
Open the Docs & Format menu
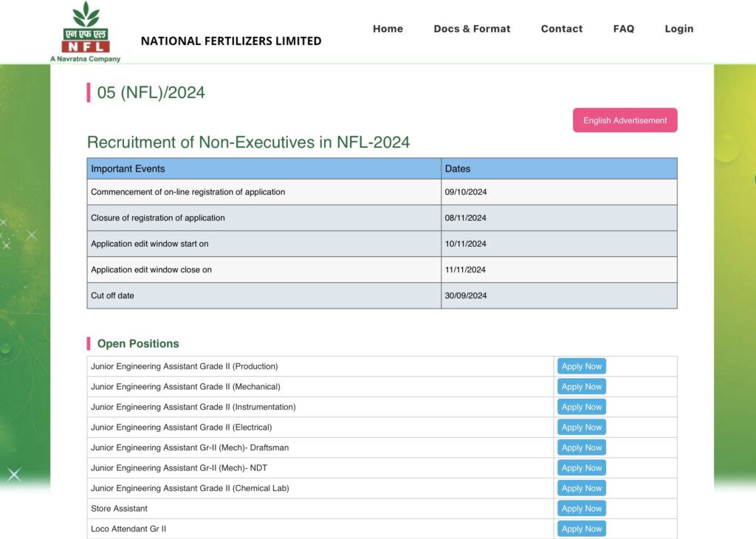click(472, 29)
